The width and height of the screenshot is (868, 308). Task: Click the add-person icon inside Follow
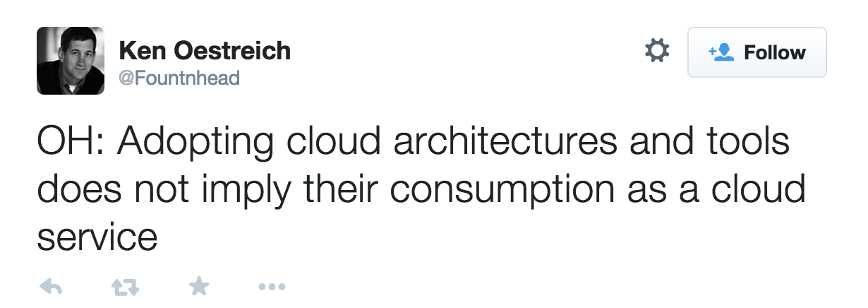pyautogui.click(x=722, y=52)
